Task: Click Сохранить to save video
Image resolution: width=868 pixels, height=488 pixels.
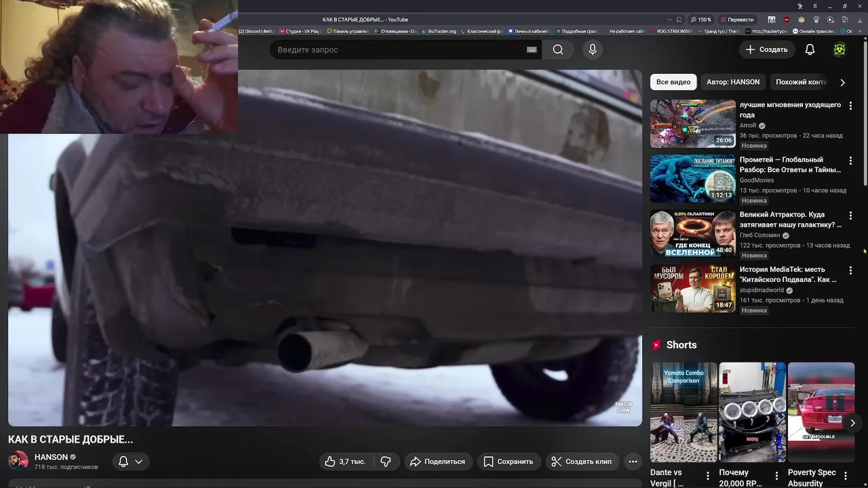Action: pos(509,462)
